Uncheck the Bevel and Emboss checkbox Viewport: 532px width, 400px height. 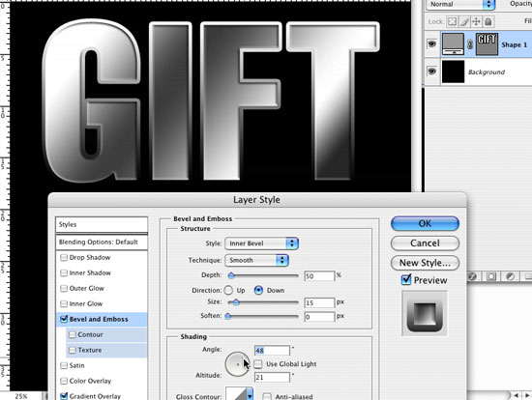(64, 319)
